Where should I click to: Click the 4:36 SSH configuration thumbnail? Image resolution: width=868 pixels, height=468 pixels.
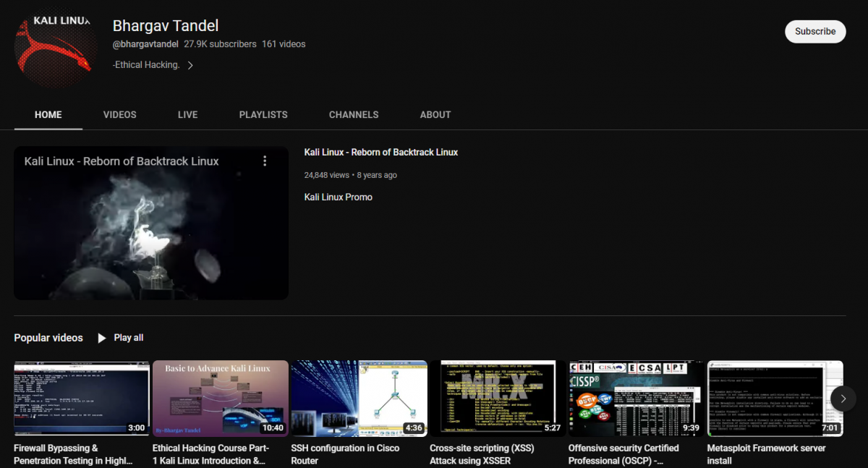(x=359, y=399)
